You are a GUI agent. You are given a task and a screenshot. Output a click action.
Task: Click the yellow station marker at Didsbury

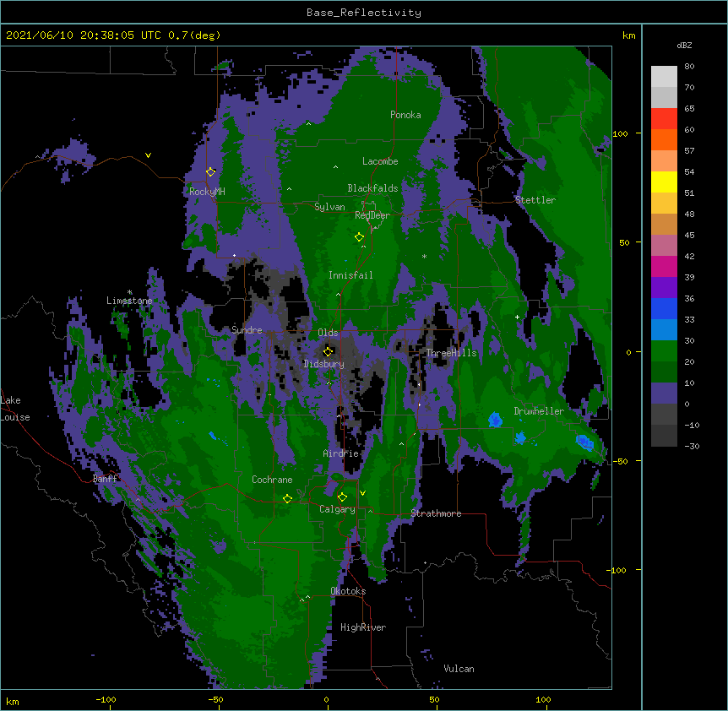pyautogui.click(x=328, y=351)
